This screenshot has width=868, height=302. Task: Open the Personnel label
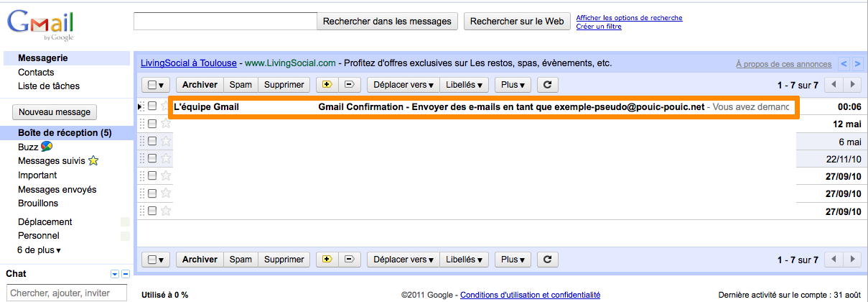click(39, 236)
